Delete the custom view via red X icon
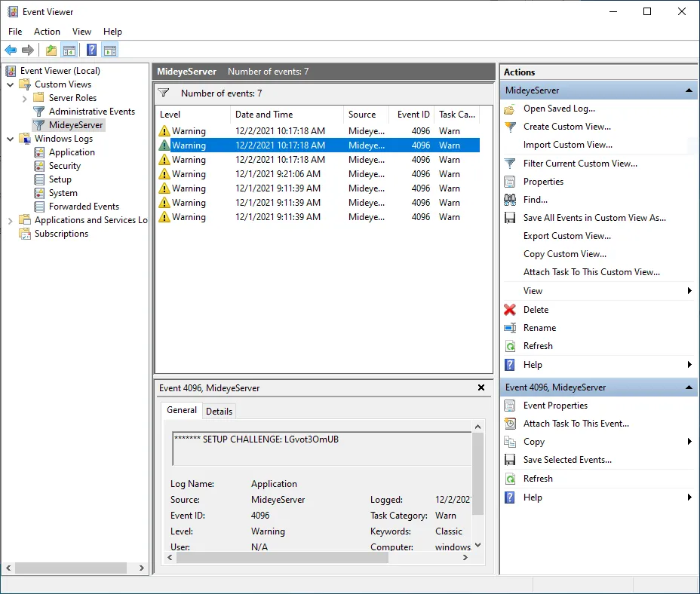The width and height of the screenshot is (700, 594). (x=511, y=309)
